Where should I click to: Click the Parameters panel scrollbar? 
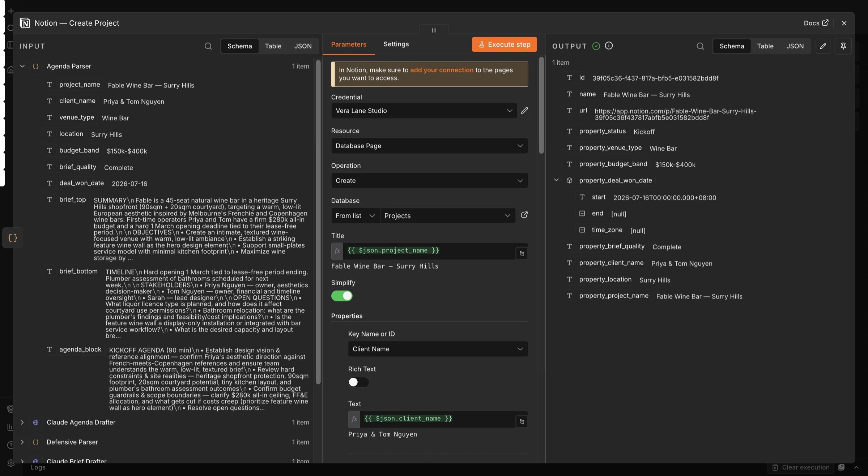pos(541,106)
